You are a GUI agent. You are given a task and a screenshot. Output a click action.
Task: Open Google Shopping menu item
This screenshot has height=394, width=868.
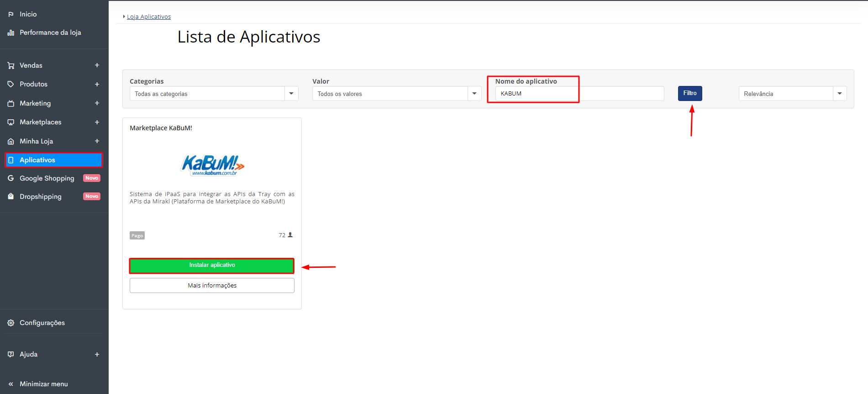click(x=47, y=179)
